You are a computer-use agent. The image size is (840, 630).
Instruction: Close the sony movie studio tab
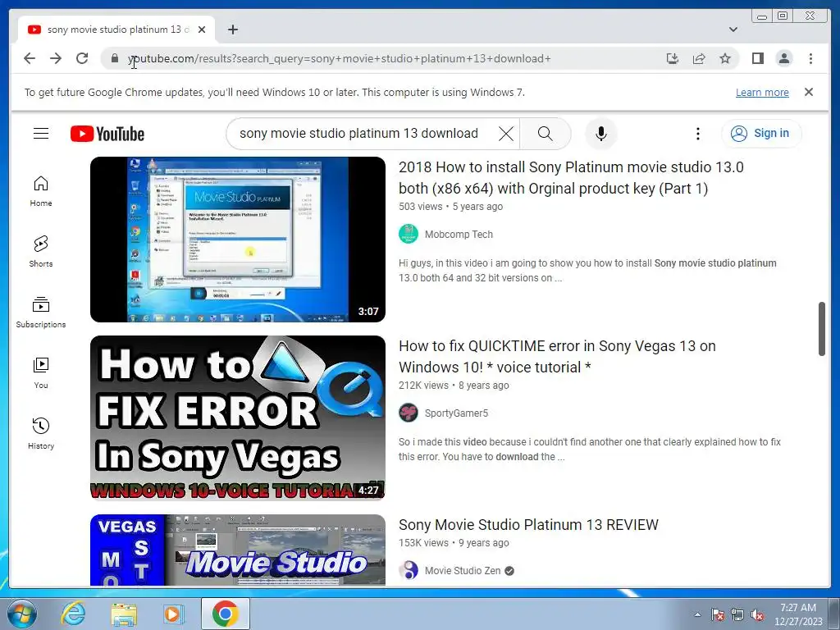[202, 30]
